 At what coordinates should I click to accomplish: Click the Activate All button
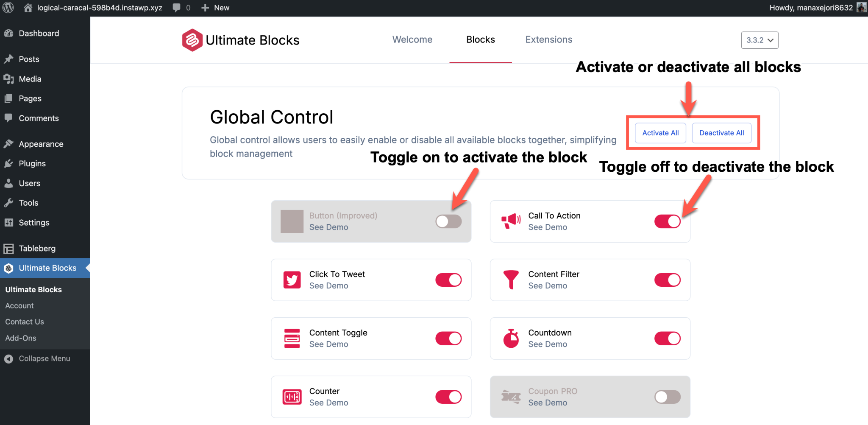click(660, 133)
